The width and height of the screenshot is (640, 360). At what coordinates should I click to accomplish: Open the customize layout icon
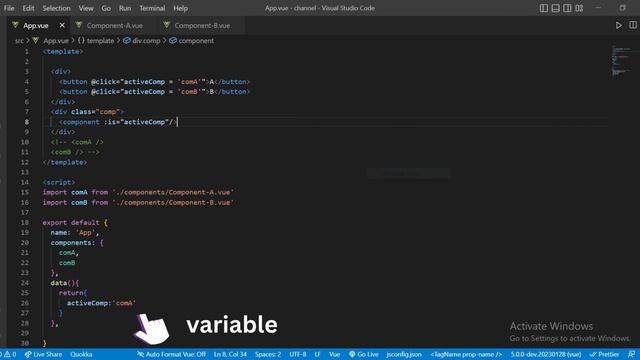(x=579, y=8)
